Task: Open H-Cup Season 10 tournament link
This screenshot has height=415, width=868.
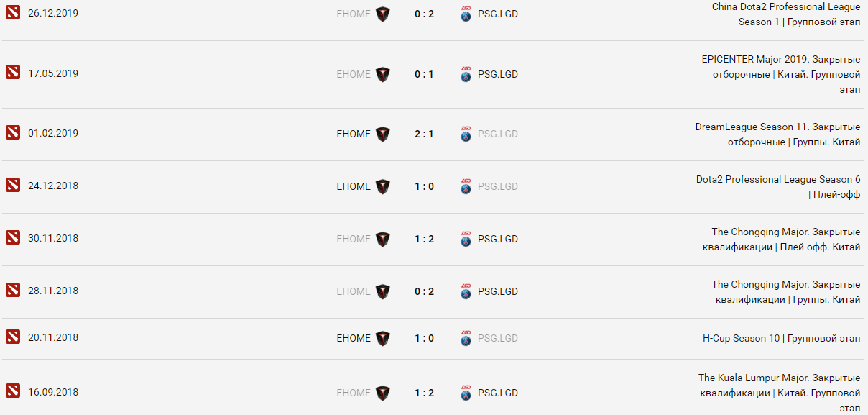Action: click(x=781, y=338)
